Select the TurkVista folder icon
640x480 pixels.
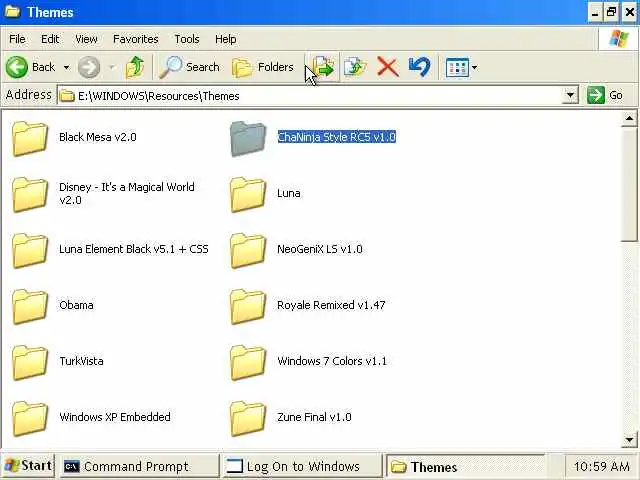click(x=29, y=362)
